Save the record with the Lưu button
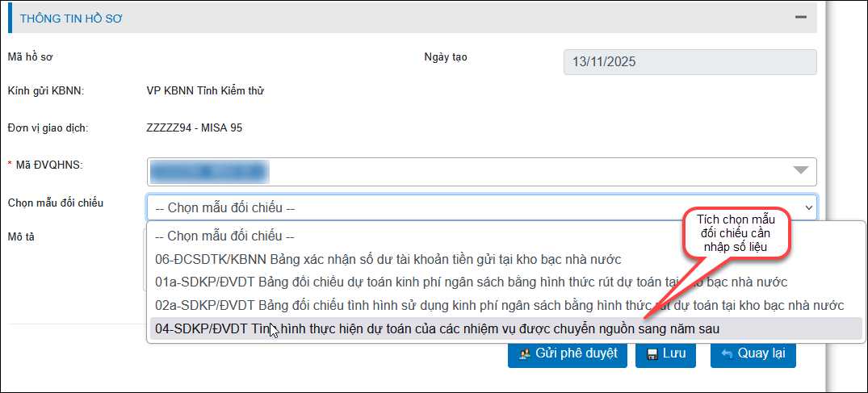 [x=665, y=353]
